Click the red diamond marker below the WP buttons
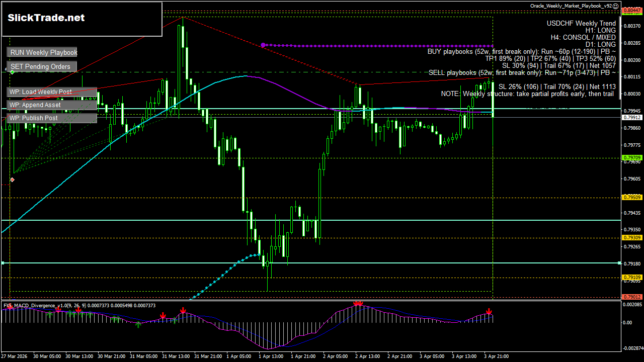644x362 pixels. click(12, 179)
